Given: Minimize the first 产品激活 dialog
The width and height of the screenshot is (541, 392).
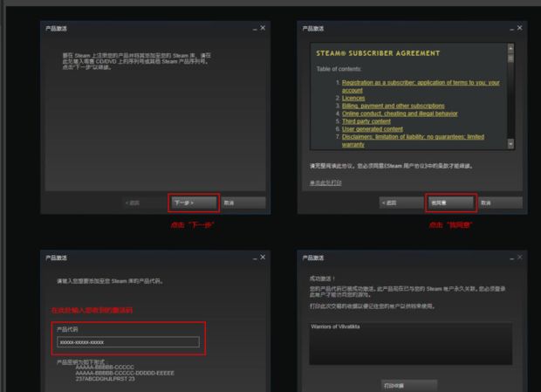Looking at the screenshot, I should click(255, 28).
